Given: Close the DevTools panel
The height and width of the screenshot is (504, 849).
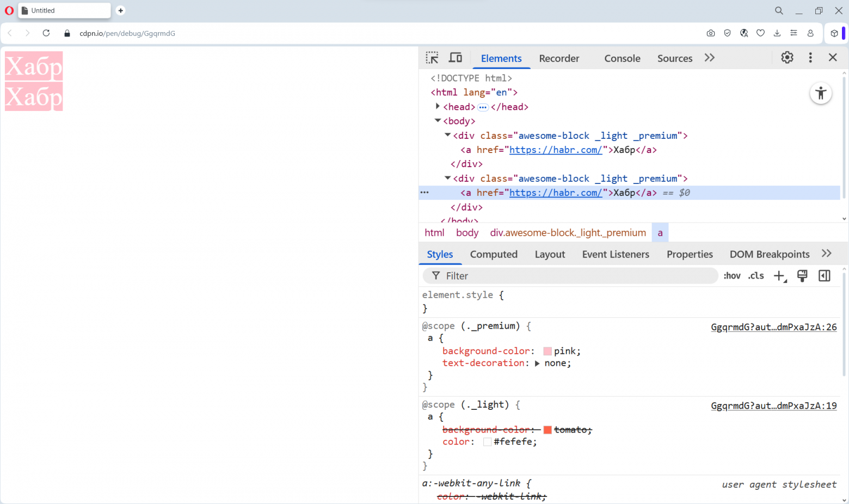Looking at the screenshot, I should pyautogui.click(x=833, y=57).
